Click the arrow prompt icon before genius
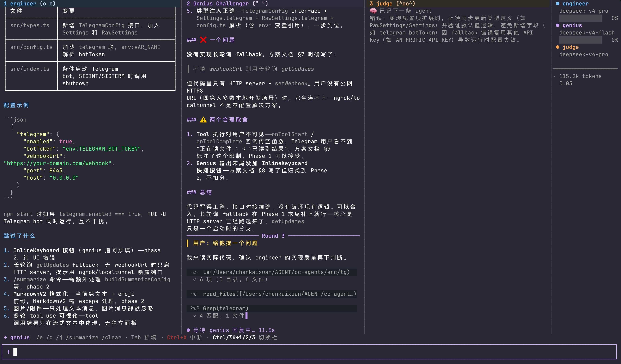621x364 pixels. point(5,337)
